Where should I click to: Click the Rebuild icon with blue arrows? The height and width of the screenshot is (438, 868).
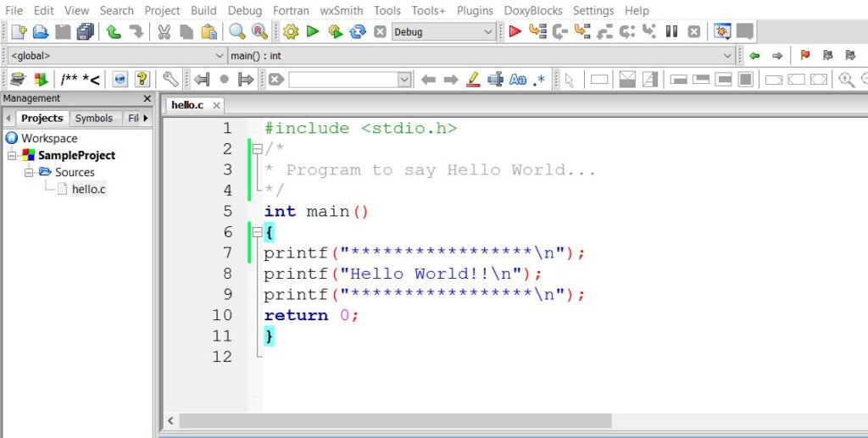point(357,32)
